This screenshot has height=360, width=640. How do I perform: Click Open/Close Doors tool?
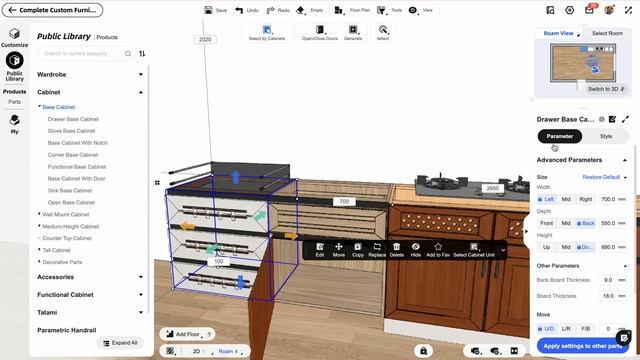pos(320,33)
